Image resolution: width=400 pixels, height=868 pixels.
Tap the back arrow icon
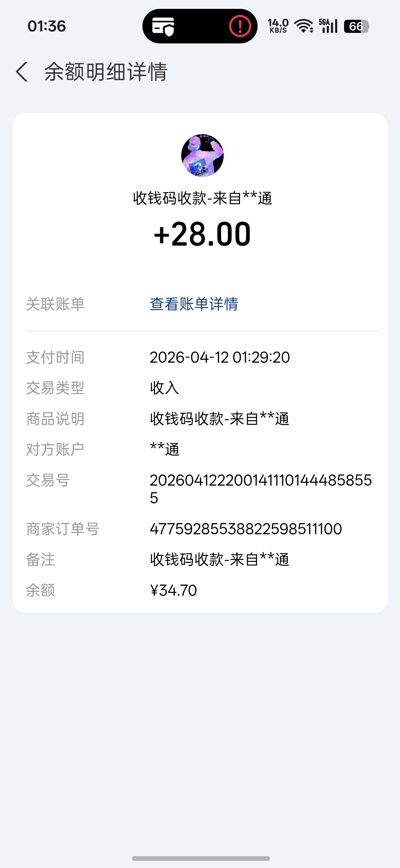22,72
